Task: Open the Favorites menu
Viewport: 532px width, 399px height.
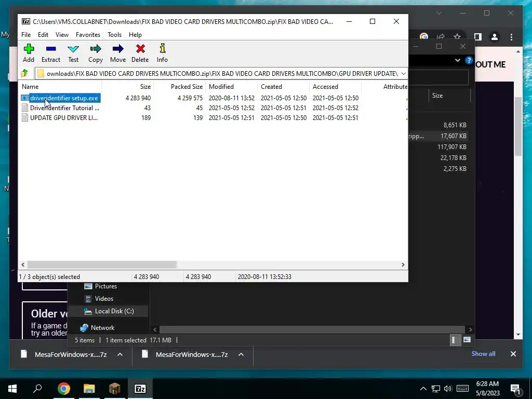Action: [x=88, y=35]
